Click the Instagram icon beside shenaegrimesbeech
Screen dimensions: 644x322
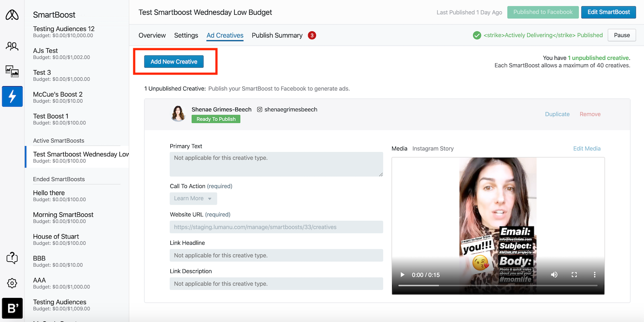(259, 109)
